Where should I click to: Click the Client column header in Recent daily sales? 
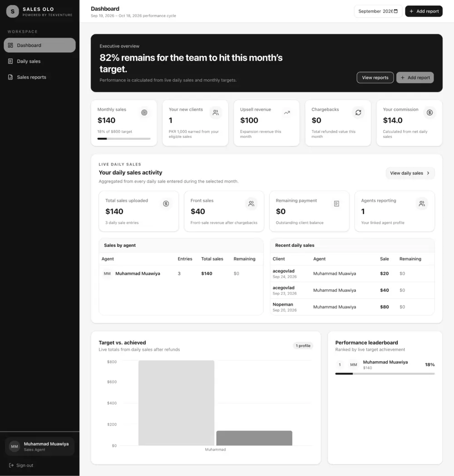pos(279,259)
